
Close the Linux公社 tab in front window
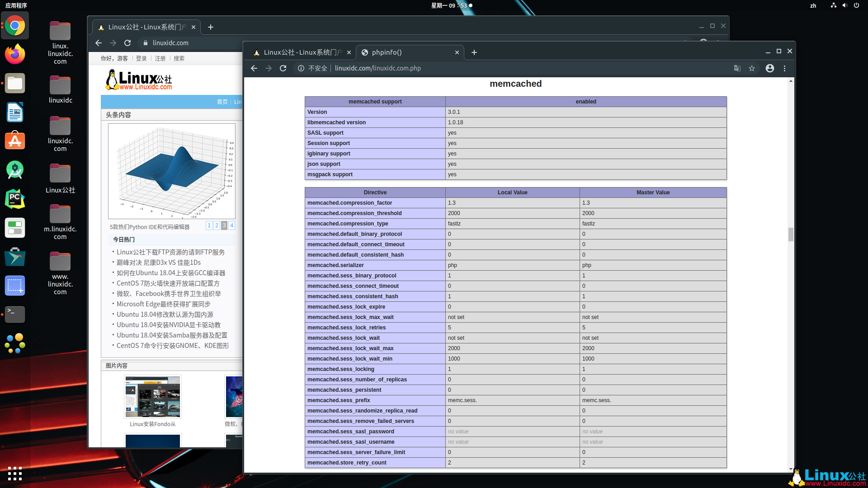pyautogui.click(x=349, y=52)
